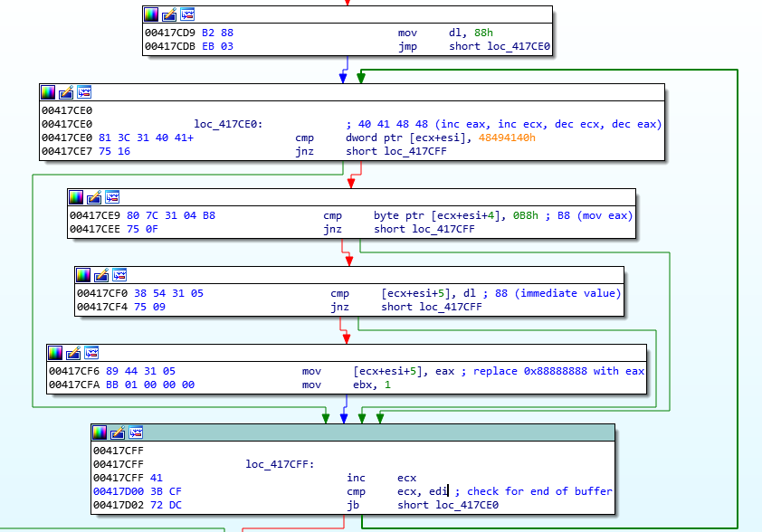Image resolution: width=762 pixels, height=532 pixels.
Task: Follow loc_417CFF in the jnz at 00417CE7
Action: 415,151
